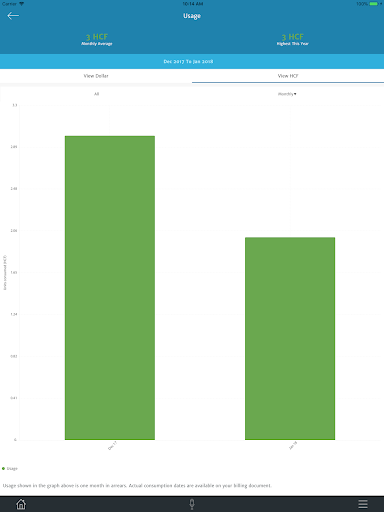Click the Wi-Fi status icon
This screenshot has width=384, height=512.
[x=22, y=4]
